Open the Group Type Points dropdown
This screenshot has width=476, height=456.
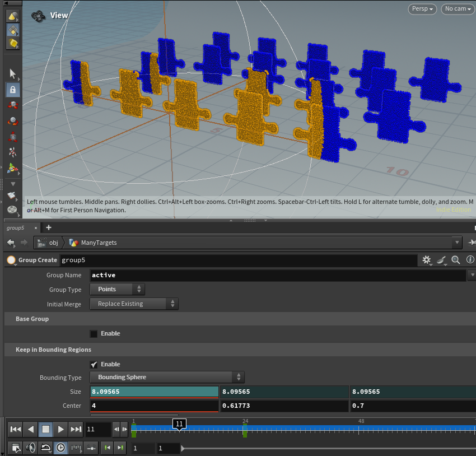point(117,290)
